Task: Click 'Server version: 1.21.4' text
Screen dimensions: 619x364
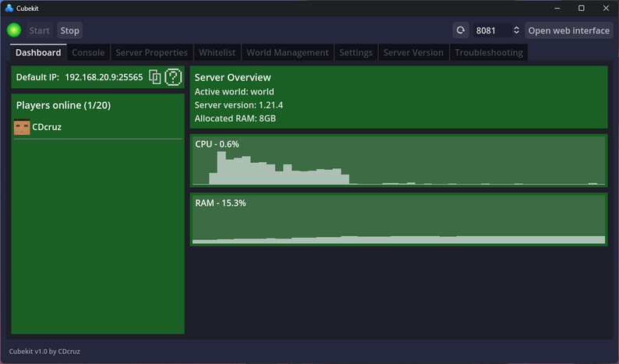Action: pyautogui.click(x=239, y=105)
